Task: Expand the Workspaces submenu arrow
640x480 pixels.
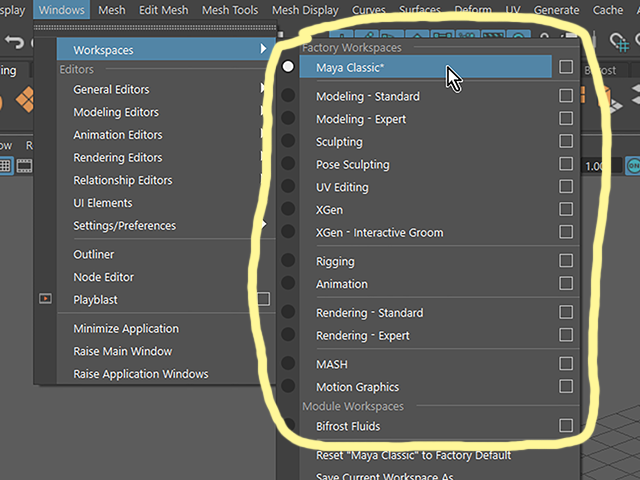Action: click(263, 49)
